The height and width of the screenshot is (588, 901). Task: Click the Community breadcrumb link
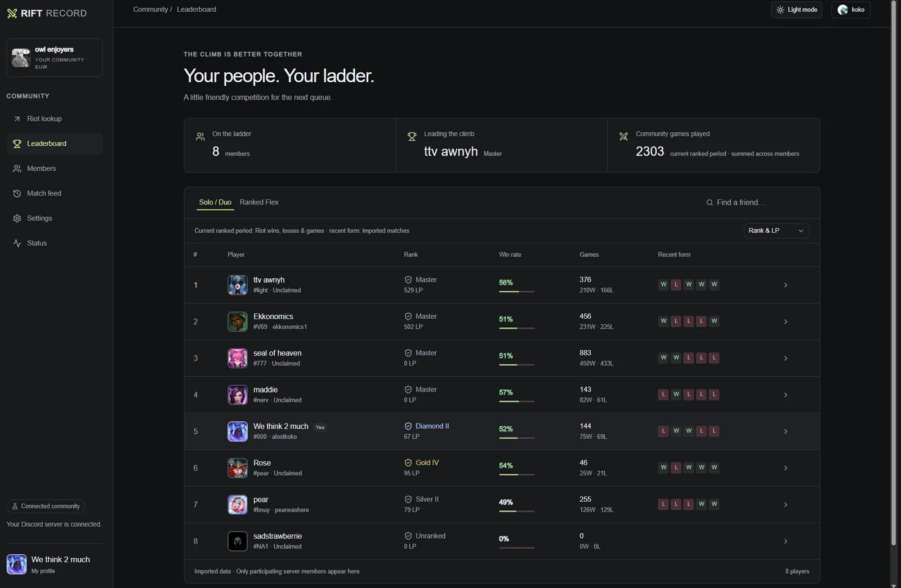pyautogui.click(x=150, y=10)
